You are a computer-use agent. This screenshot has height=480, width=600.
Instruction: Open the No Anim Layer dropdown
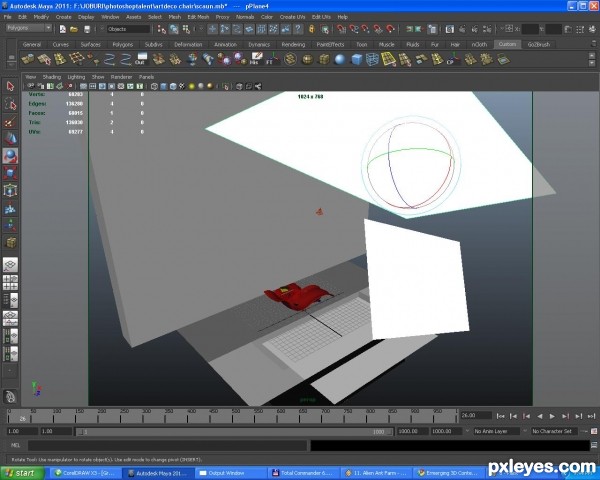[496, 431]
